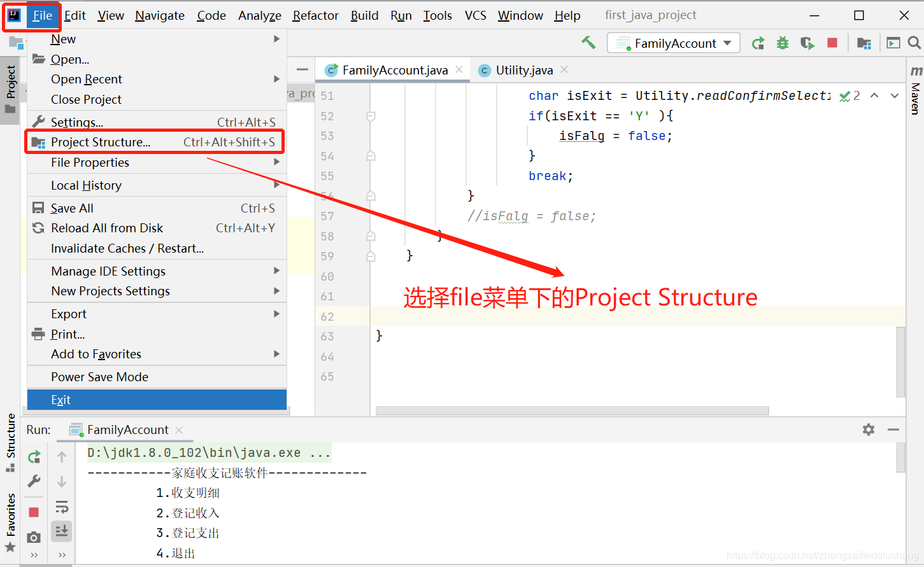Viewport: 924px width, 567px height.
Task: Rerun FamilyAccount in Run panel
Action: [x=34, y=457]
